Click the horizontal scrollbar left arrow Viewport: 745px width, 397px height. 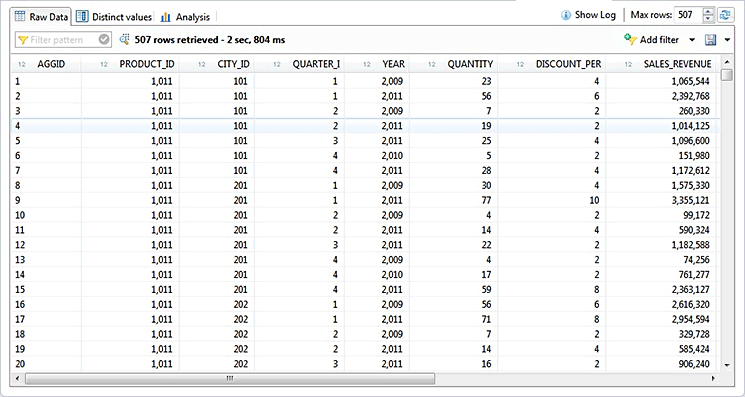pos(18,378)
